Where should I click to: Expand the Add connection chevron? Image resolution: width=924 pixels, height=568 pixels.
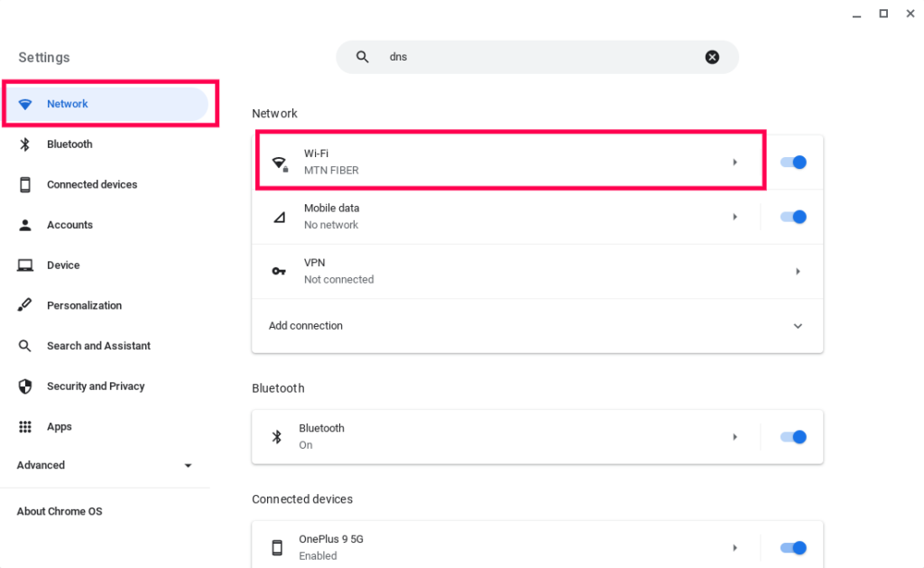[x=798, y=326]
